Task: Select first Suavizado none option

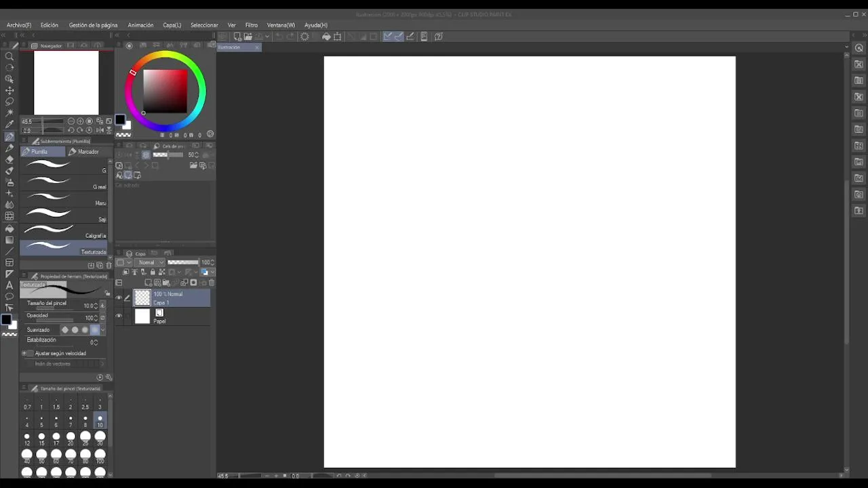Action: pos(65,330)
